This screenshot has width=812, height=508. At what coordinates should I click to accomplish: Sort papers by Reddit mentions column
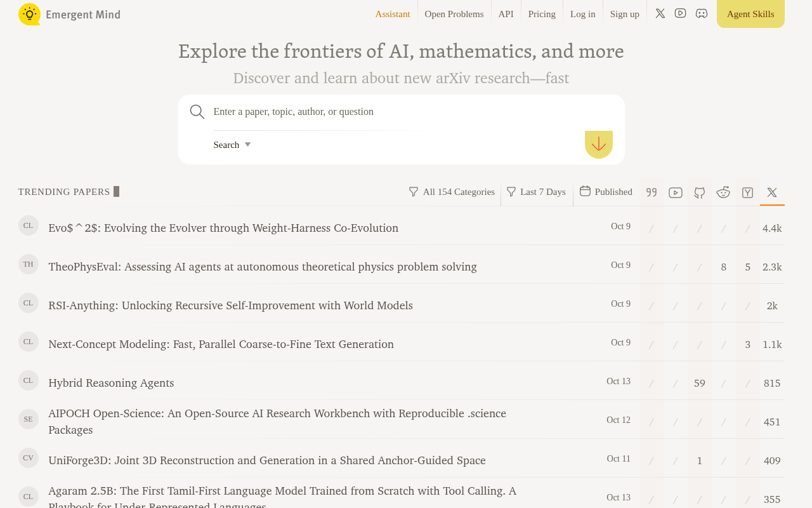(723, 192)
